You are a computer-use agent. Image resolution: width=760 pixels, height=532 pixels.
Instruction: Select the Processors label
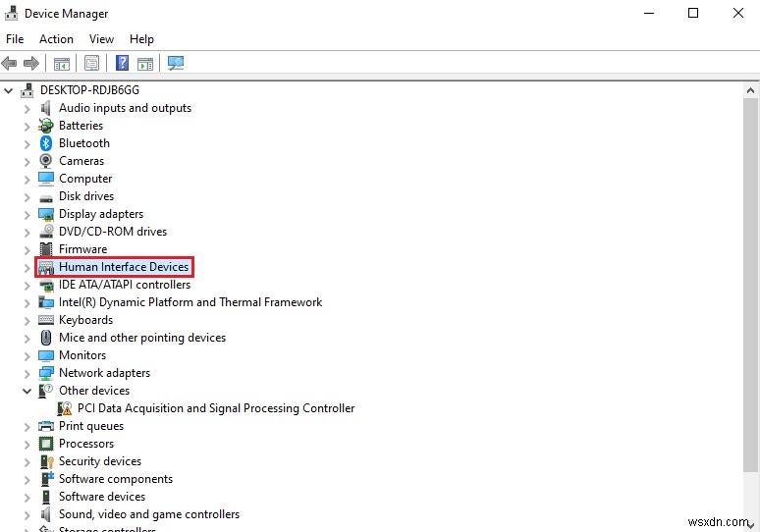click(86, 444)
